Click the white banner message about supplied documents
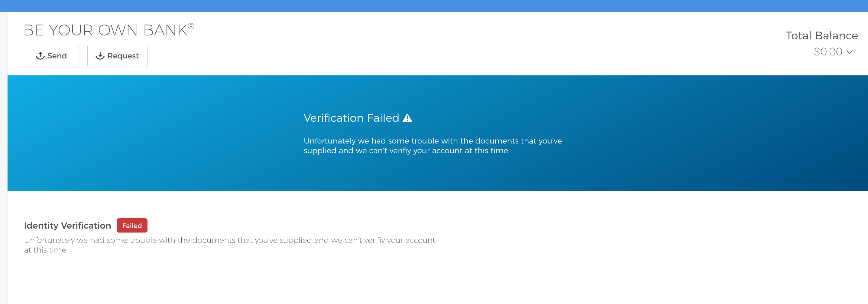This screenshot has width=868, height=304. (x=432, y=145)
